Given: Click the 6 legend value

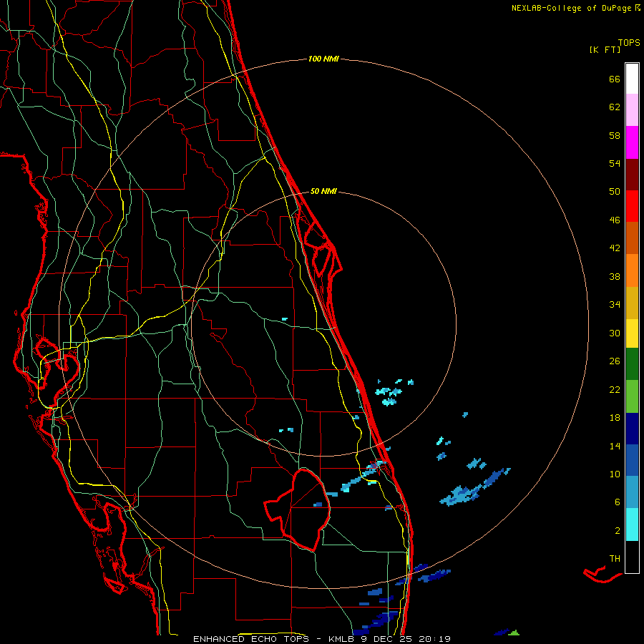Looking at the screenshot, I should [x=618, y=502].
